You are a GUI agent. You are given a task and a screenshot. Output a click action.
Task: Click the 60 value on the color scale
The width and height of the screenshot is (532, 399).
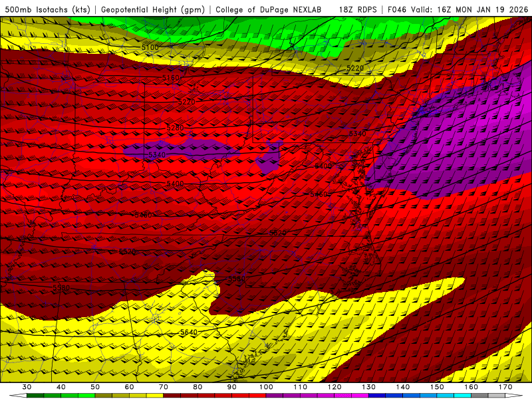pos(129,387)
